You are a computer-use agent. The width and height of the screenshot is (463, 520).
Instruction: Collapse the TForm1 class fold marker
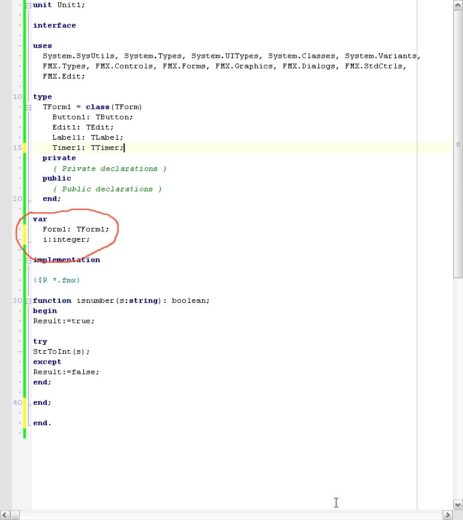29,107
